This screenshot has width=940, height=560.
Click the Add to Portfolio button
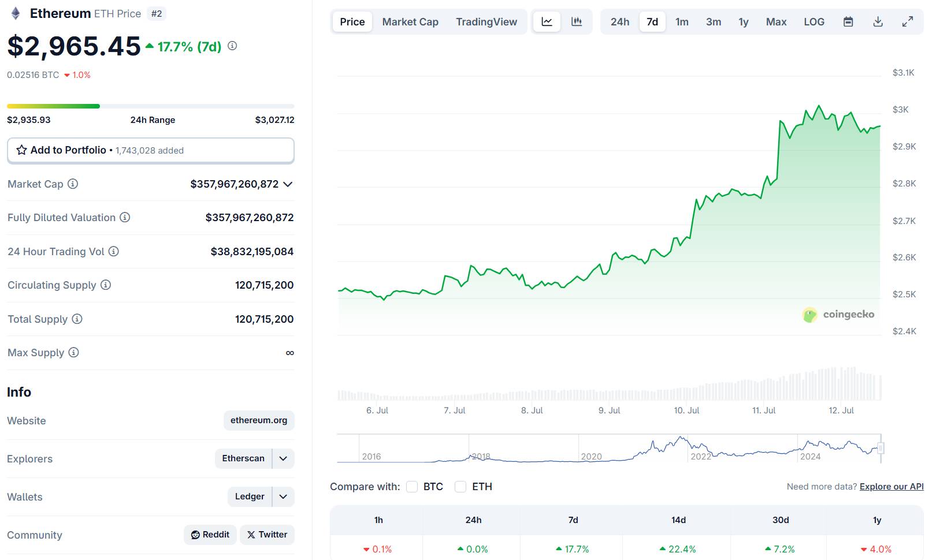click(x=151, y=150)
